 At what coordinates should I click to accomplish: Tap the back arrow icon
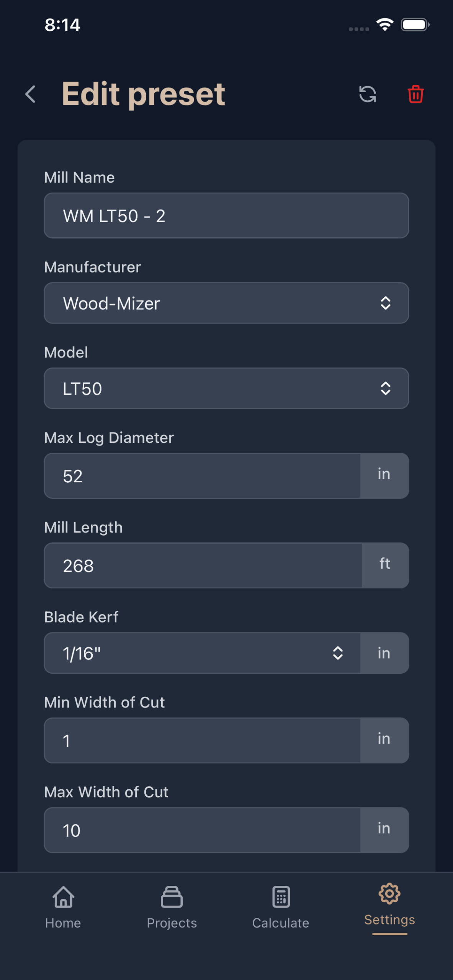click(31, 94)
